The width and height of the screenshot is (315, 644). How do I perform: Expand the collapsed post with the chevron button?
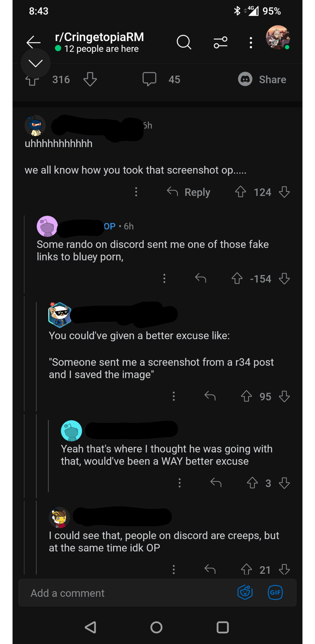(x=36, y=63)
